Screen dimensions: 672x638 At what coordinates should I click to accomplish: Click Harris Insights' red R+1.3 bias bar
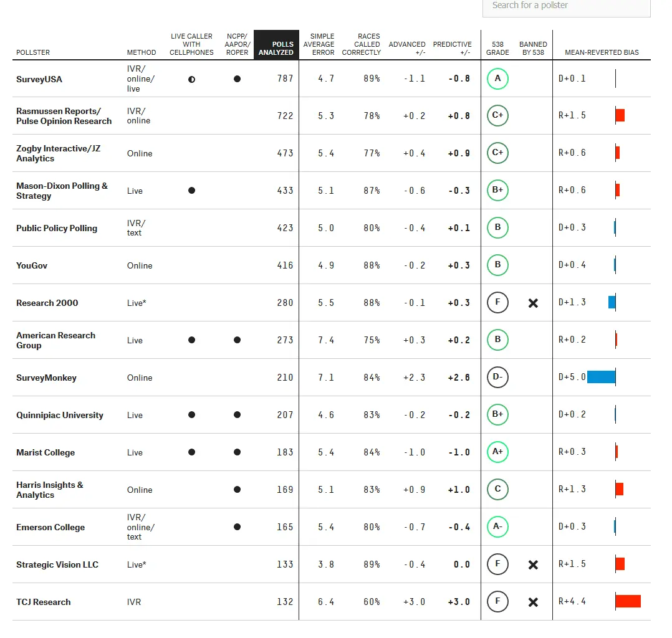619,489
